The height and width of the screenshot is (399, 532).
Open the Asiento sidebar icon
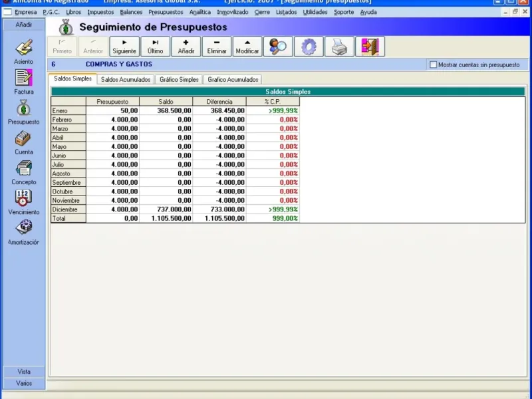tap(24, 47)
